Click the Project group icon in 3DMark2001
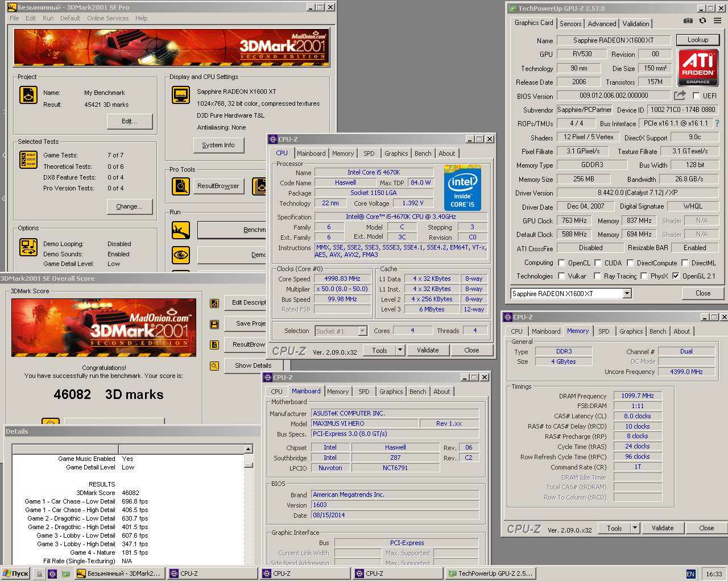 click(x=28, y=94)
